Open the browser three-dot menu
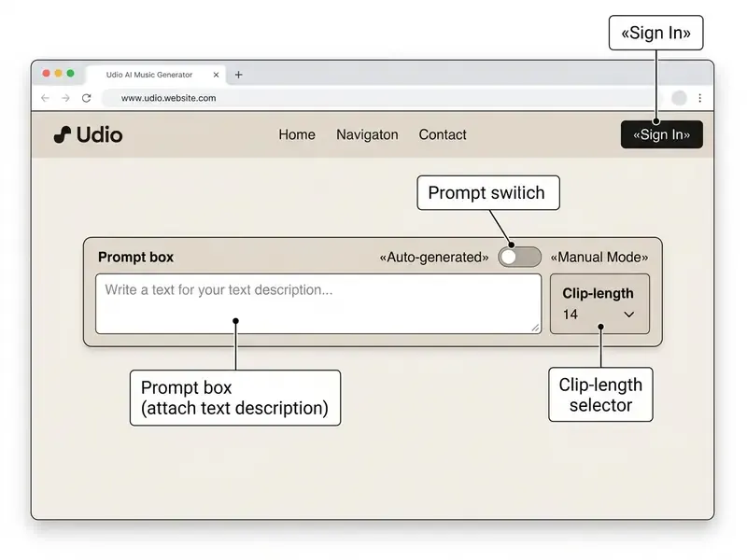This screenshot has height=560, width=747. [699, 98]
